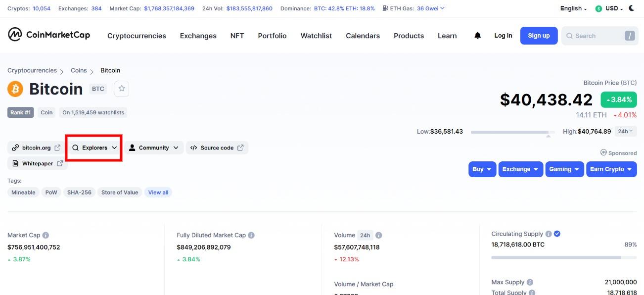Viewport: 644px width, 295px height.
Task: Open the Products menu
Action: (409, 36)
